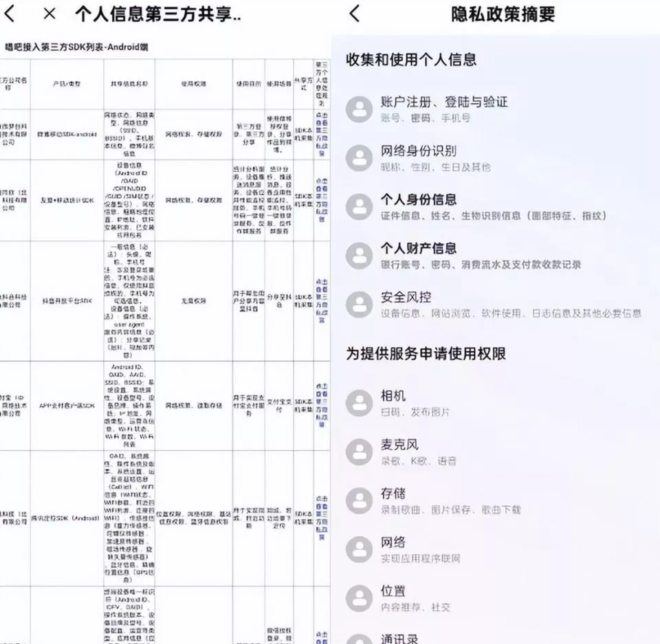
Task: Open privacy policy link in 微博移动SDK row
Action: coord(322,135)
